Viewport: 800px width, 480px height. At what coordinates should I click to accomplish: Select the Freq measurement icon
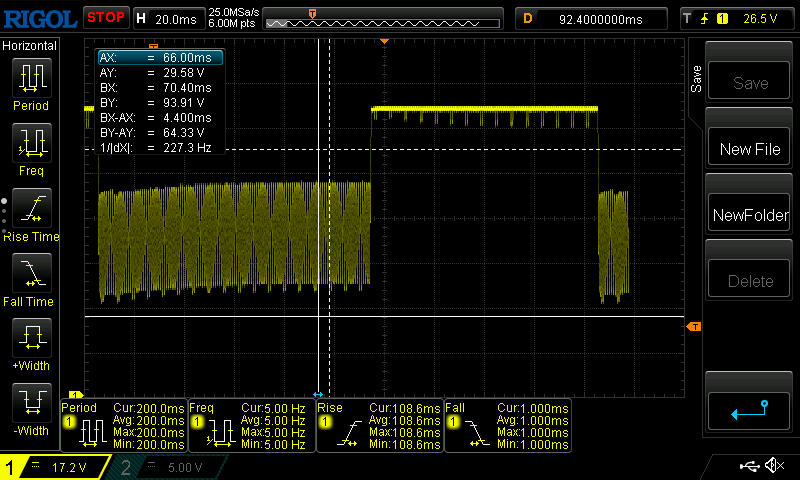coord(30,143)
